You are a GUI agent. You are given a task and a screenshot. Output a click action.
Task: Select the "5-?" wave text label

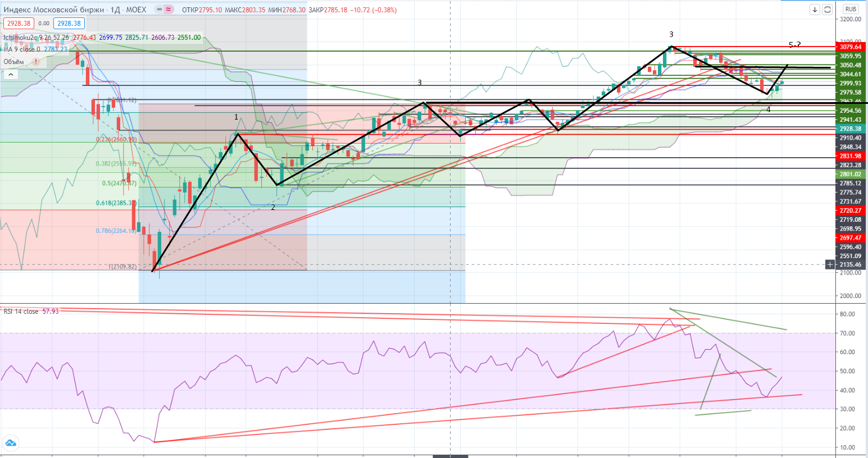click(794, 44)
